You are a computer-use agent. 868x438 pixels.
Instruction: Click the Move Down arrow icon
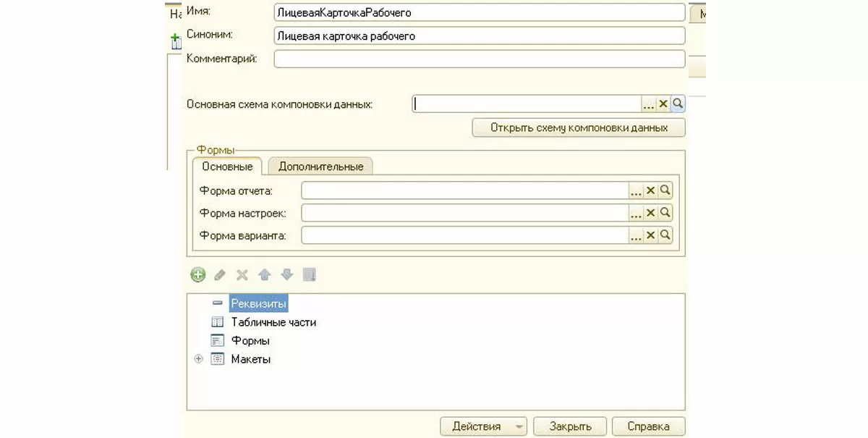[287, 275]
